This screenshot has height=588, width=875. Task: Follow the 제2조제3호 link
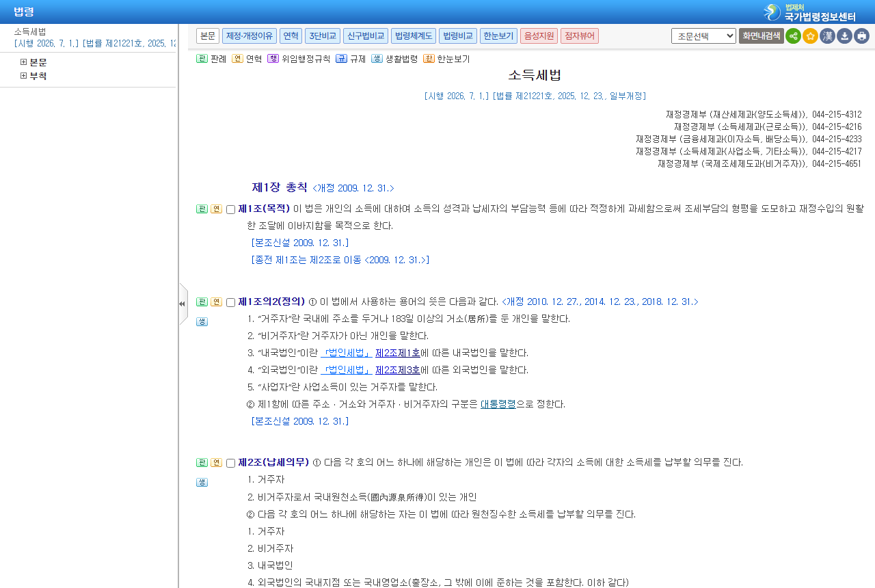[x=398, y=370]
